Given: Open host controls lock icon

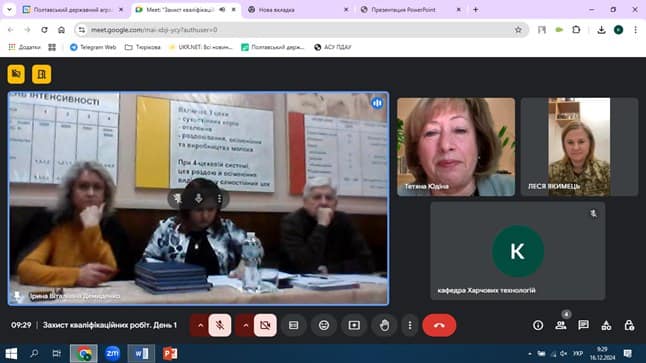Looking at the screenshot, I should (x=629, y=325).
